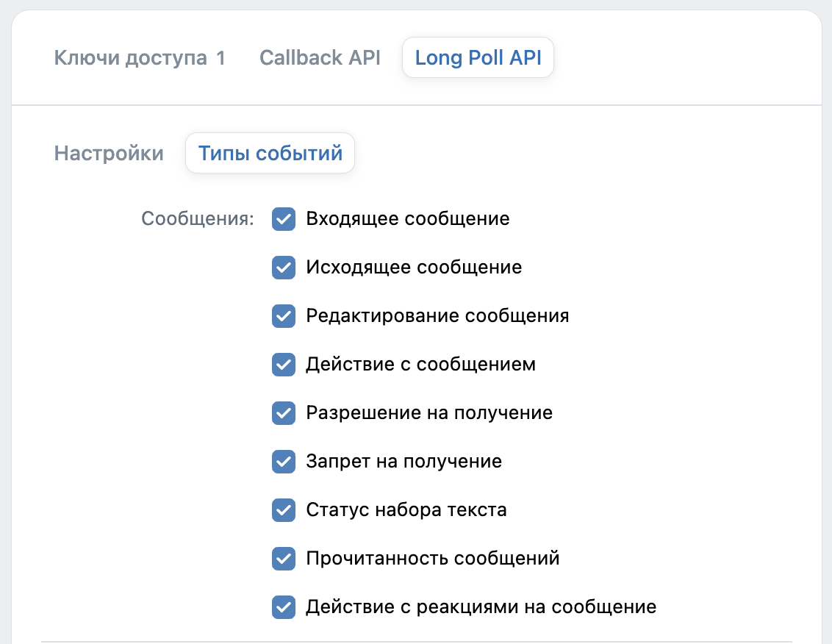Image resolution: width=832 pixels, height=644 pixels.
Task: Open the Настройки sub-tab
Action: [x=109, y=154]
